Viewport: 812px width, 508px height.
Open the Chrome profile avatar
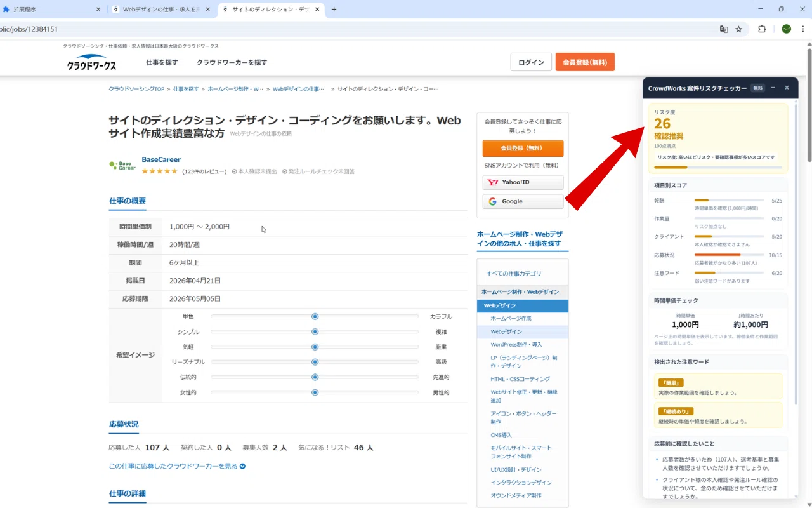click(787, 29)
